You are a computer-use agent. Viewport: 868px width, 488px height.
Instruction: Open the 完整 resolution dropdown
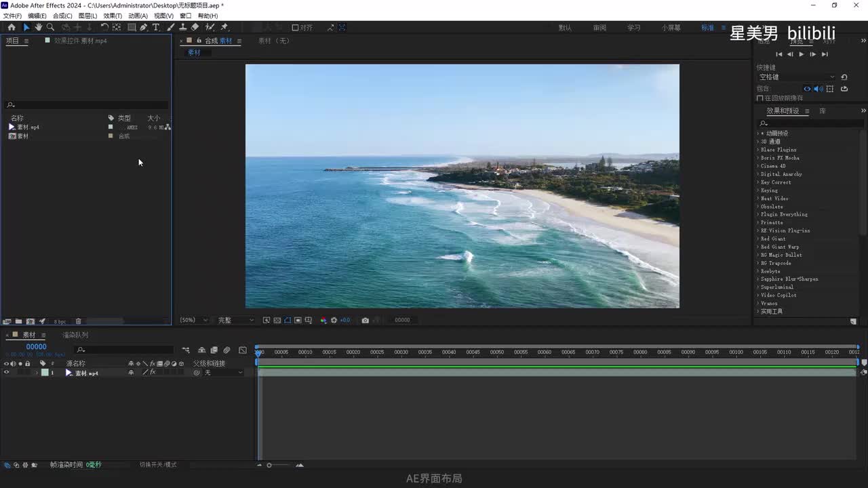235,320
